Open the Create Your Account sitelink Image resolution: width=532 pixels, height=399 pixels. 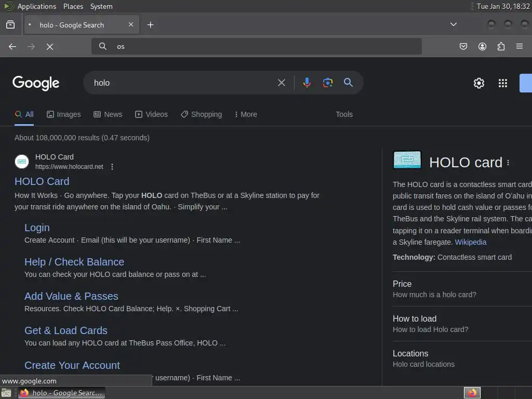[72, 365]
